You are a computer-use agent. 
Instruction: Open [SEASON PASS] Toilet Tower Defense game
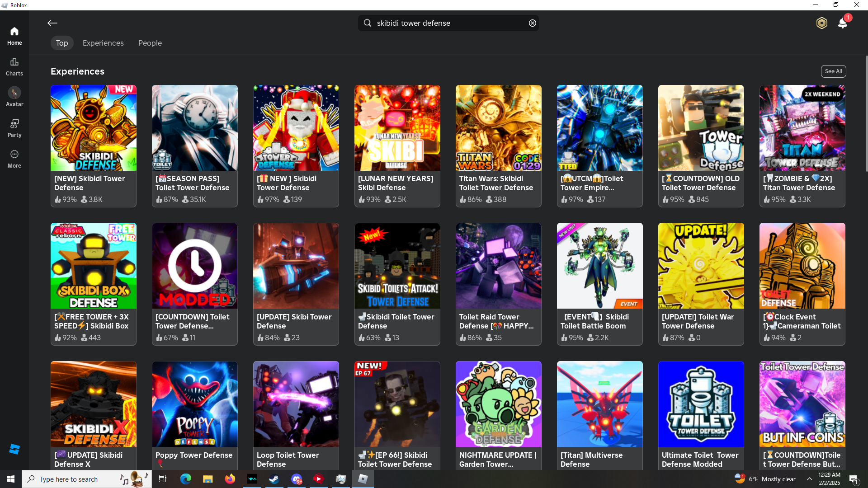[195, 128]
